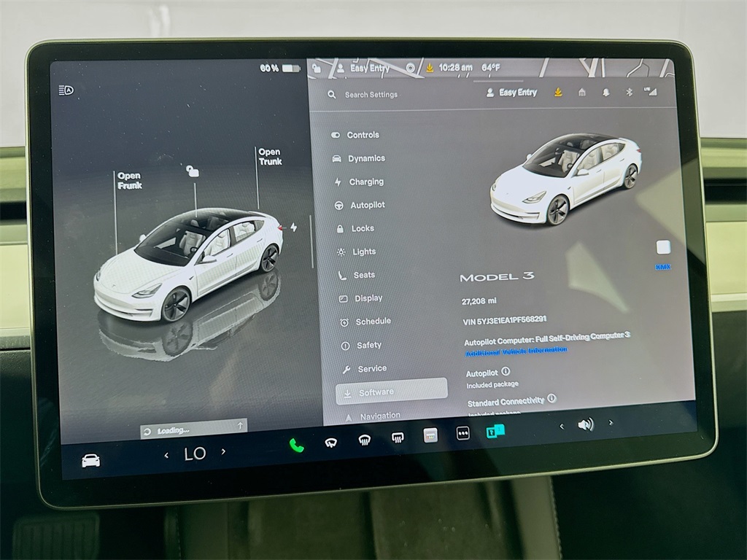Image resolution: width=747 pixels, height=560 pixels.
Task: Open the Controls settings menu
Action: 355,135
